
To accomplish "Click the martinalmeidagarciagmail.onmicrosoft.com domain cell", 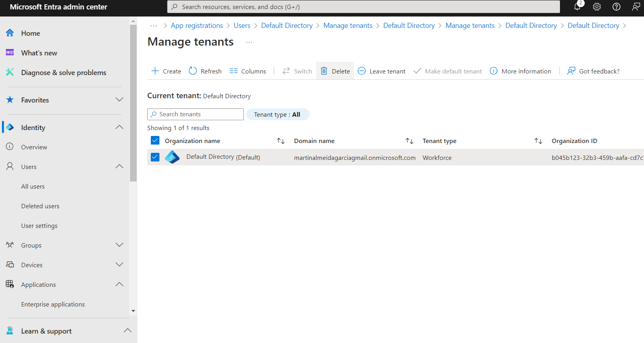I will (x=355, y=158).
